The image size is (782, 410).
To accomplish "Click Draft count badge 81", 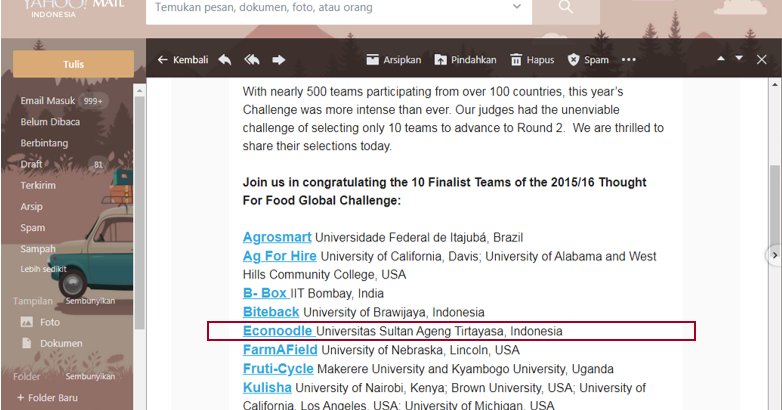I will pos(98,165).
